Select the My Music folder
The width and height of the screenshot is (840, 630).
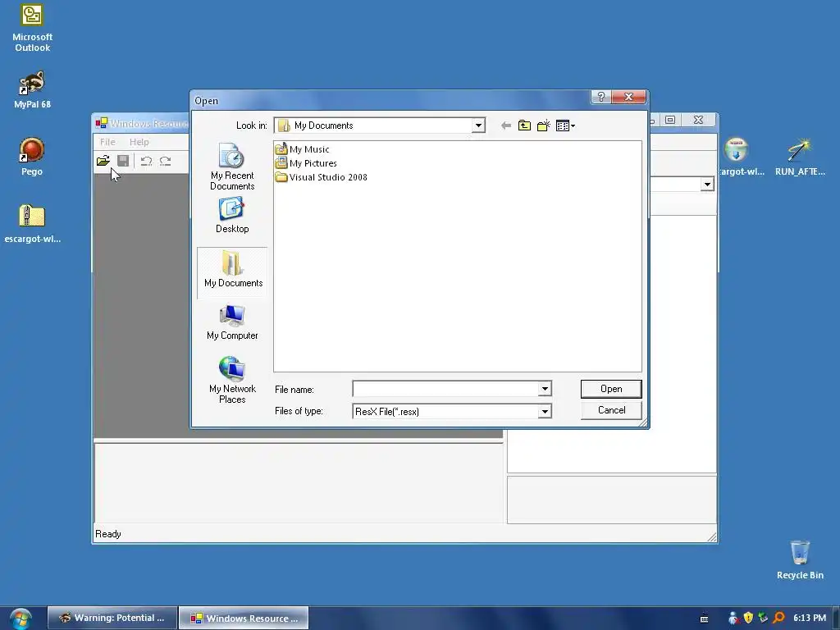pos(302,149)
